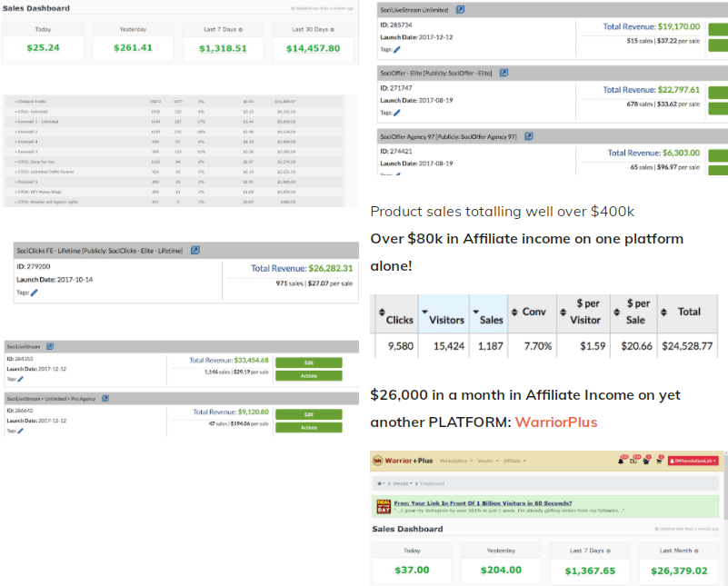Edit tags pencil for product ID 285734
Viewport: 728px width, 586px height.
(397, 50)
